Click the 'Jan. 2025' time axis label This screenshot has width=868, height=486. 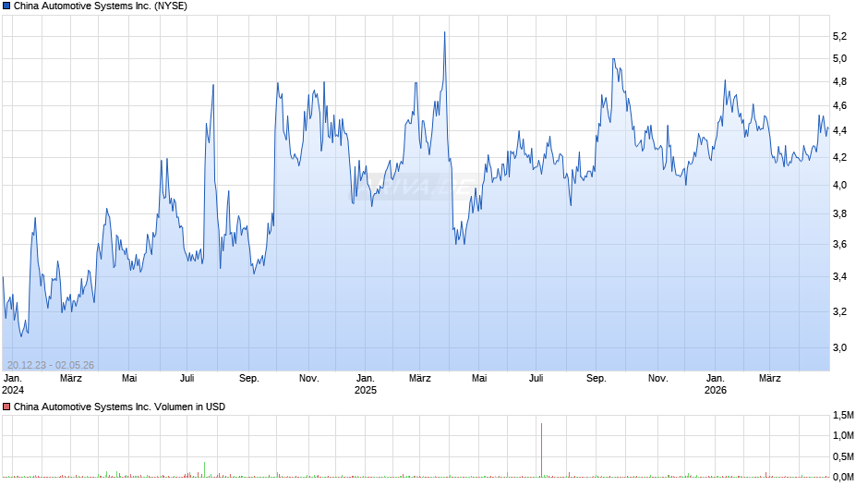[x=366, y=384]
